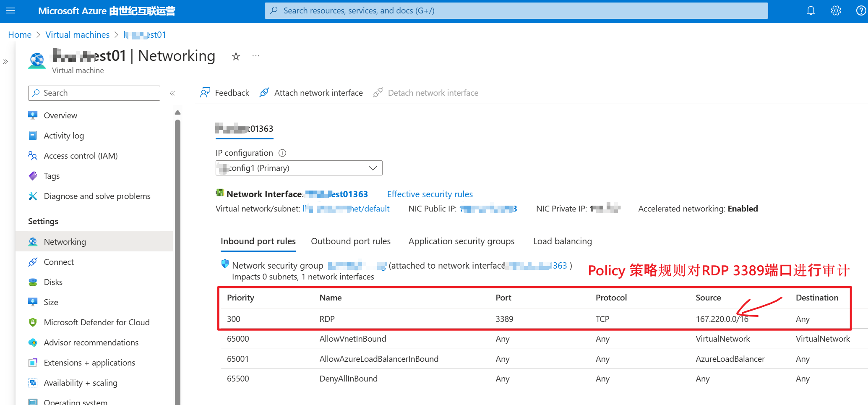Click the Attach network interface button
The height and width of the screenshot is (405, 868).
tap(311, 93)
